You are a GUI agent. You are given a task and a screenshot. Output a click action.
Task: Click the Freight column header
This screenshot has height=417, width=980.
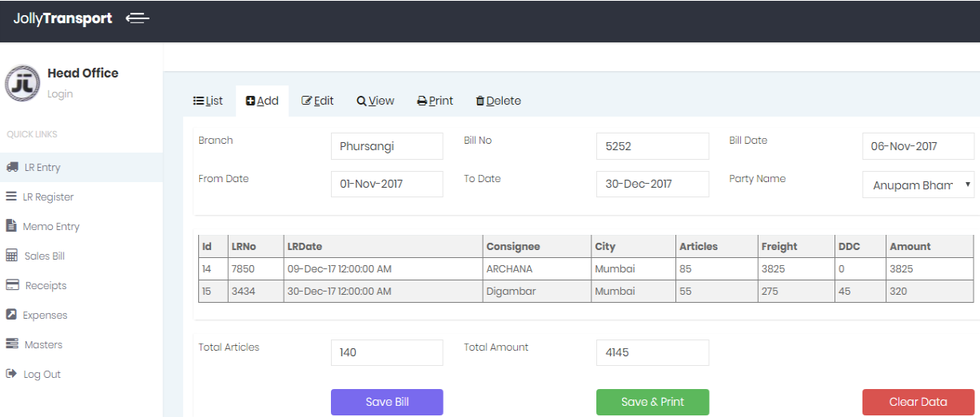click(796, 246)
